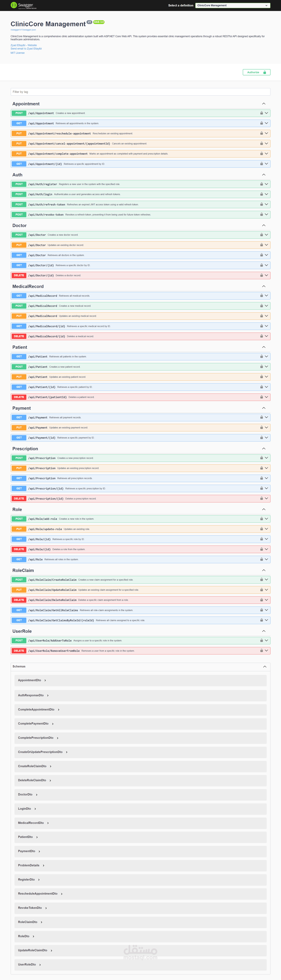Open the MIT License link
Viewport: 281px width, 980px height.
[x=18, y=53]
